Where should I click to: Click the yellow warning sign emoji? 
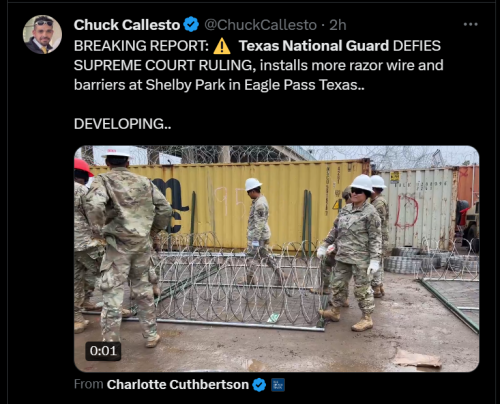pyautogui.click(x=222, y=46)
